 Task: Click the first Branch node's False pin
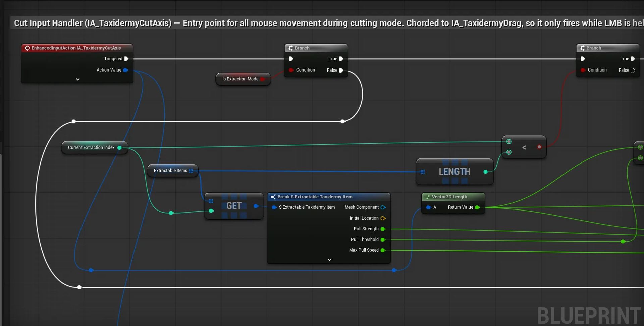[341, 70]
